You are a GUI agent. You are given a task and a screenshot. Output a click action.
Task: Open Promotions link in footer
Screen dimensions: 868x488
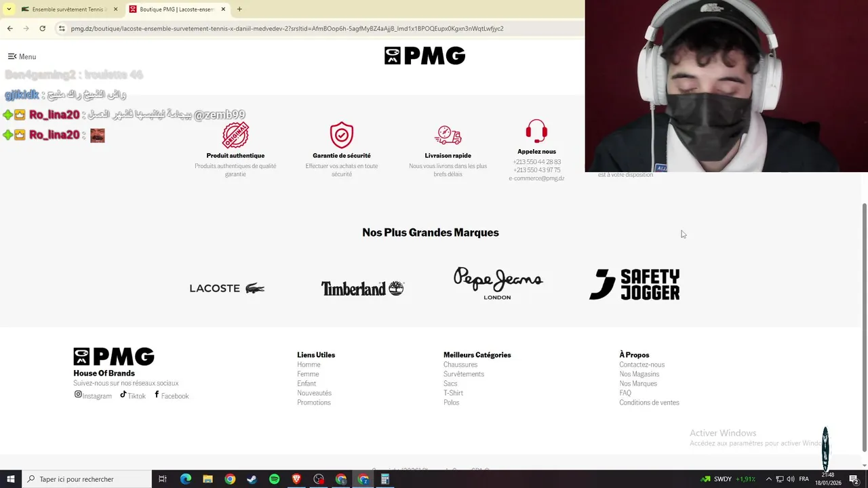coord(314,403)
